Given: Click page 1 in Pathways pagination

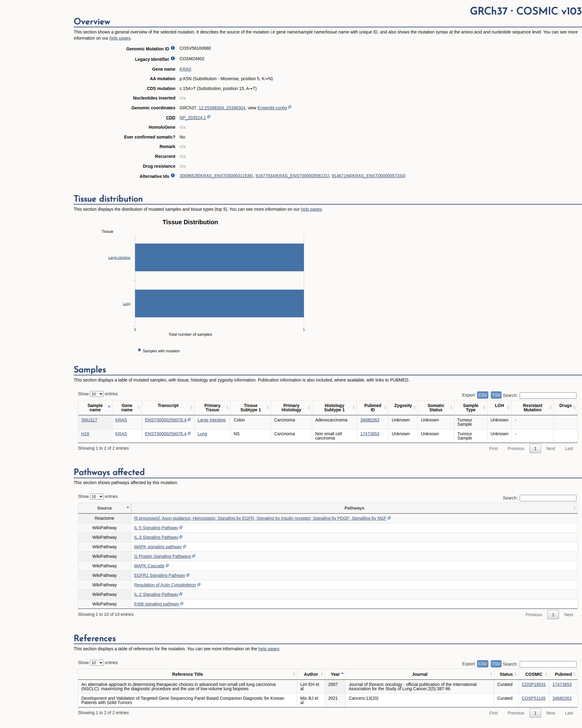Looking at the screenshot, I should [x=553, y=615].
